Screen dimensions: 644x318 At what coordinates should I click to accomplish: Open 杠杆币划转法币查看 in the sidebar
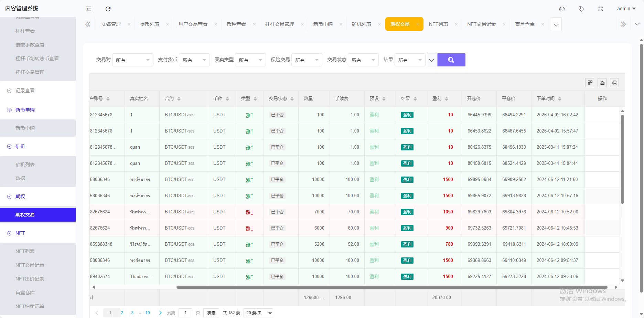point(38,59)
